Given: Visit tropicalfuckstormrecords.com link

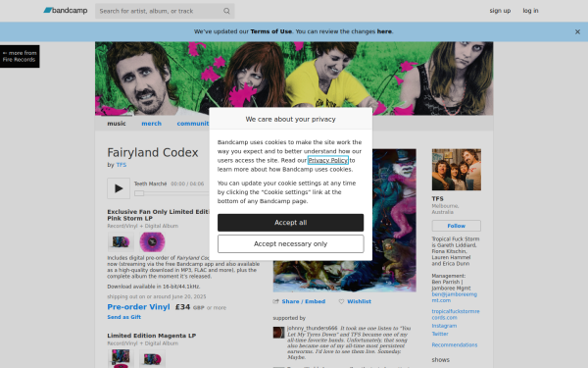Looking at the screenshot, I should pyautogui.click(x=456, y=314).
